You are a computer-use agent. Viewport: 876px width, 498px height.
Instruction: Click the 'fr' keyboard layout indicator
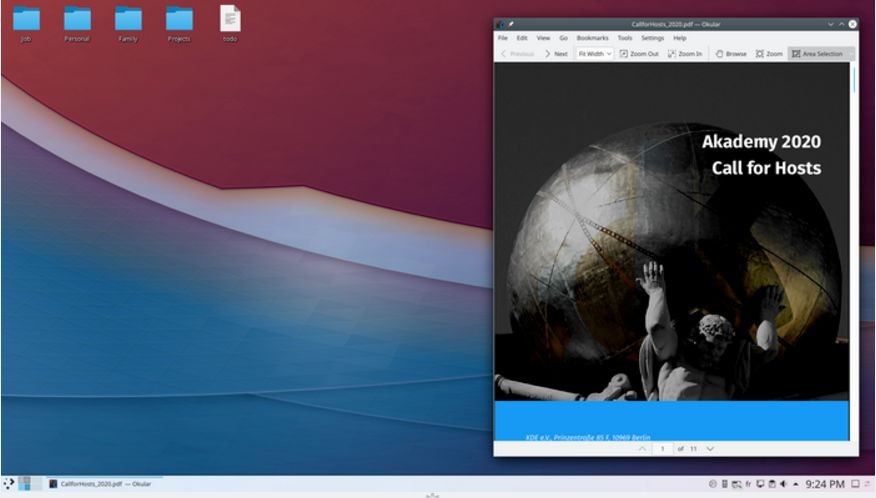coord(748,484)
